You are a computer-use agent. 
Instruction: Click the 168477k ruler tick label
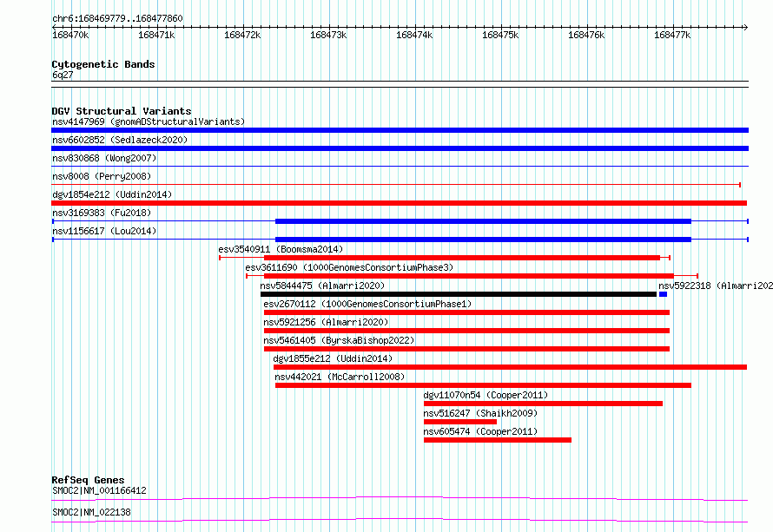pyautogui.click(x=672, y=35)
